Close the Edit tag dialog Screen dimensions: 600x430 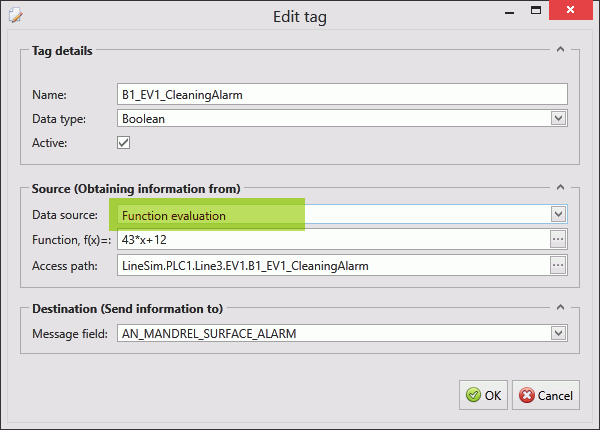[571, 10]
